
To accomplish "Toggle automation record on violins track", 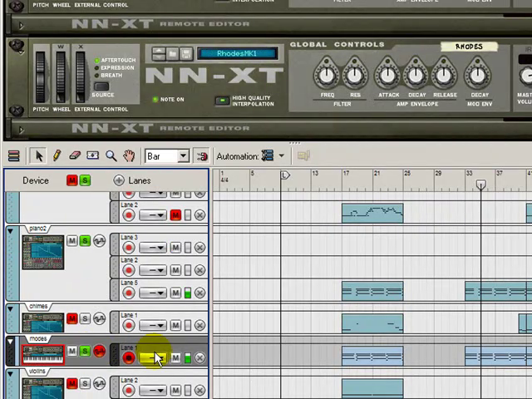I will click(x=100, y=383).
